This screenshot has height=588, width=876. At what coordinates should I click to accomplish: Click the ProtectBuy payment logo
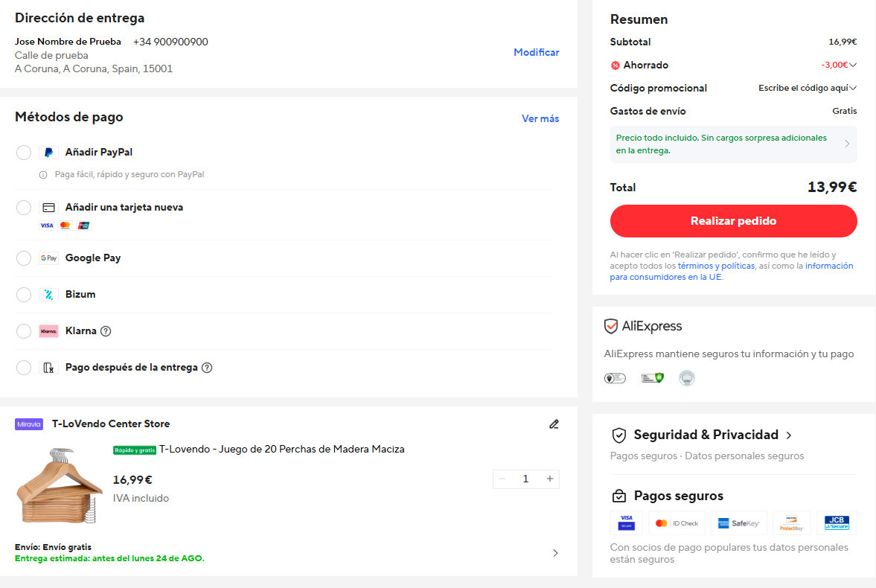792,523
